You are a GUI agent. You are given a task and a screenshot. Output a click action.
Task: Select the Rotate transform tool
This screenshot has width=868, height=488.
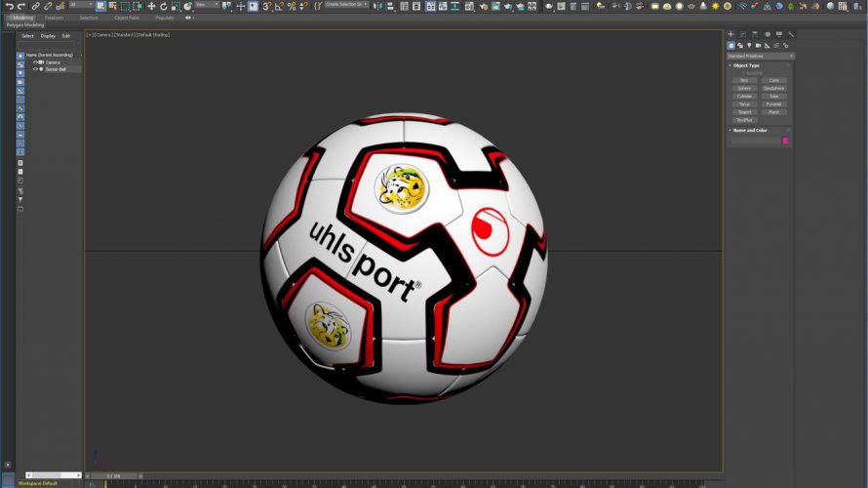coord(164,6)
